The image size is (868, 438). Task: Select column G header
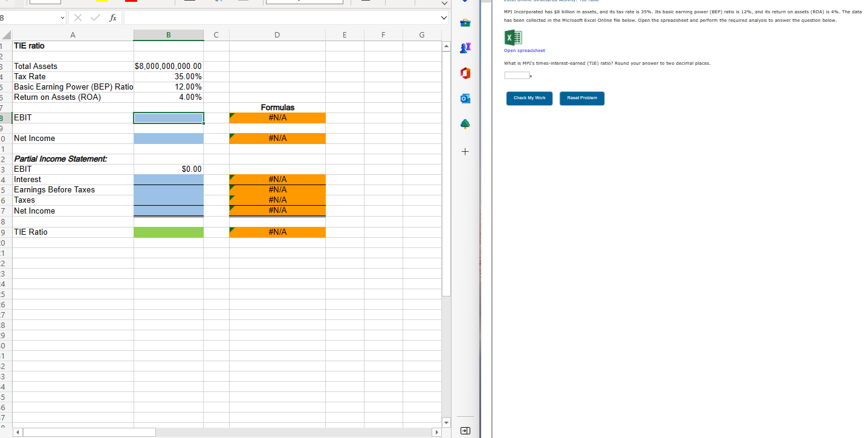(x=422, y=35)
